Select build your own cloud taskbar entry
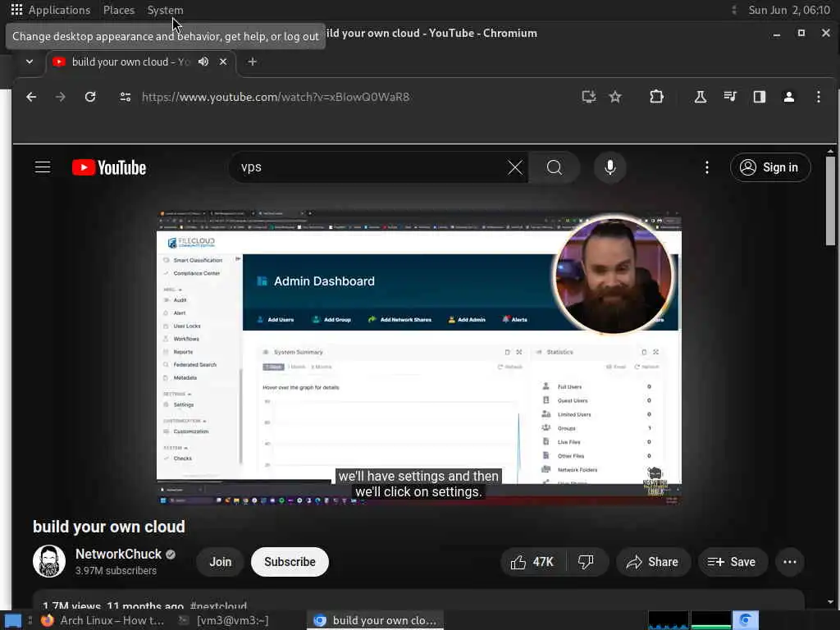Image resolution: width=840 pixels, height=630 pixels. tap(376, 620)
